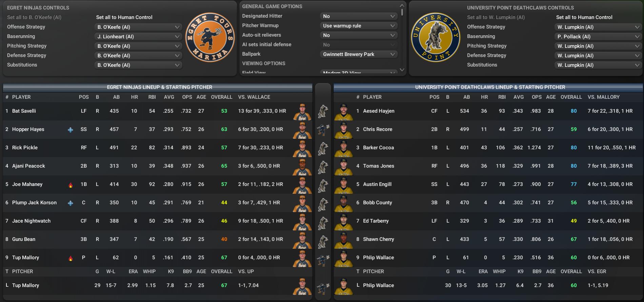Click Ajani Peacock's player portrait
This screenshot has width=644, height=302.
pos(302,167)
